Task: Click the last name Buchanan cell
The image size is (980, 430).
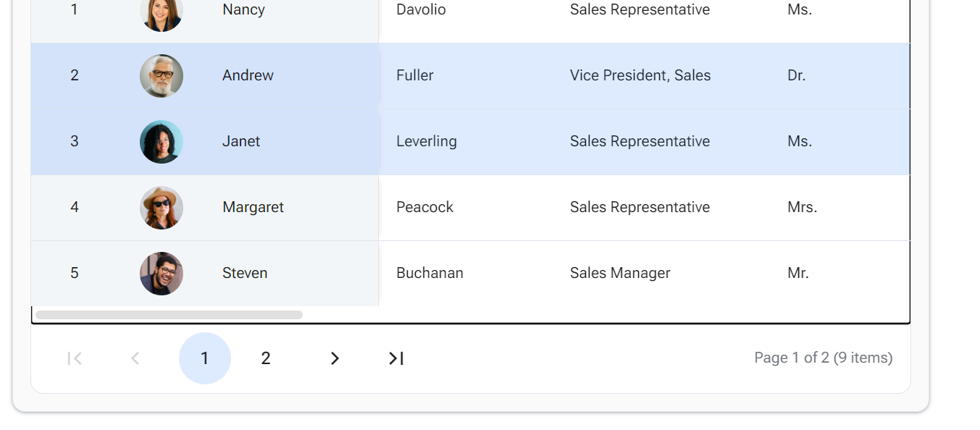Action: tap(466, 274)
